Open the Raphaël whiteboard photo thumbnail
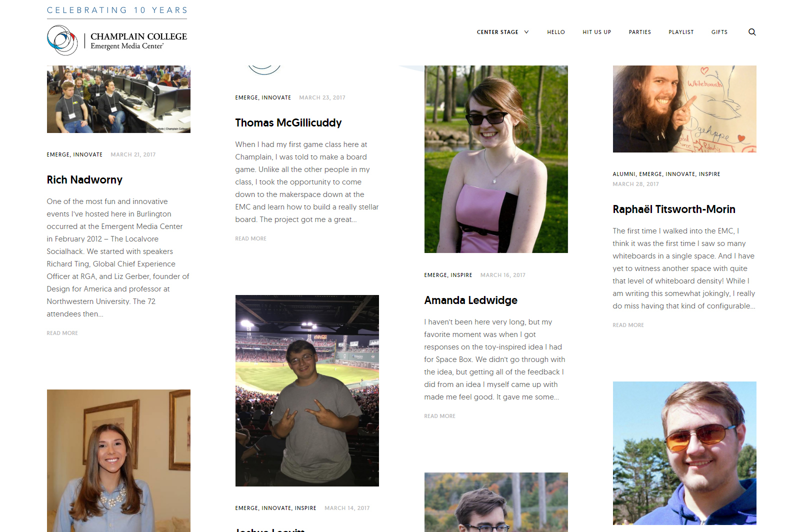Image resolution: width=806 pixels, height=532 pixels. click(x=684, y=109)
